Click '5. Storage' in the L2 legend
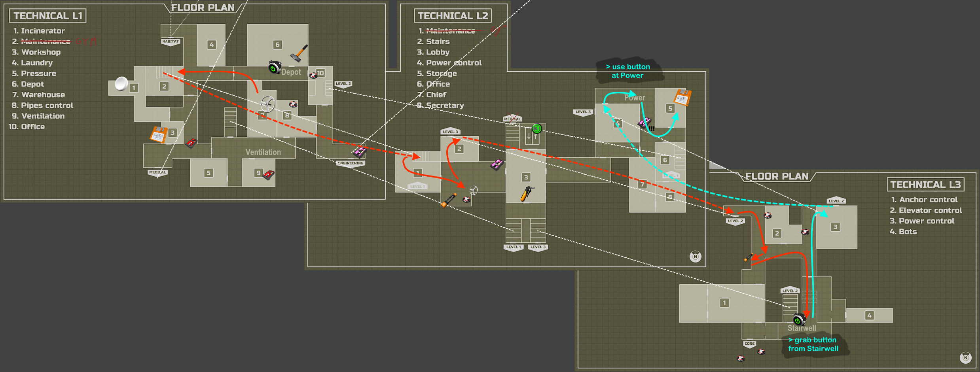980x372 pixels. coord(437,74)
